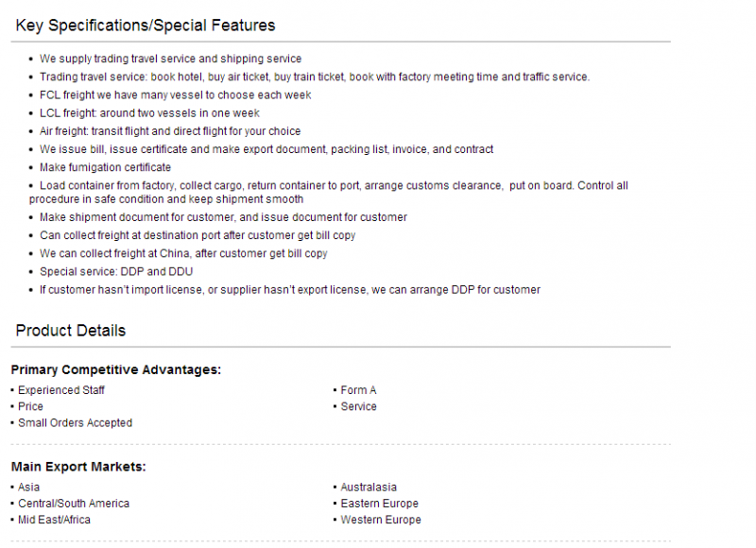The image size is (756, 548).
Task: Click the Make fumigation certificate bullet
Action: click(x=105, y=167)
